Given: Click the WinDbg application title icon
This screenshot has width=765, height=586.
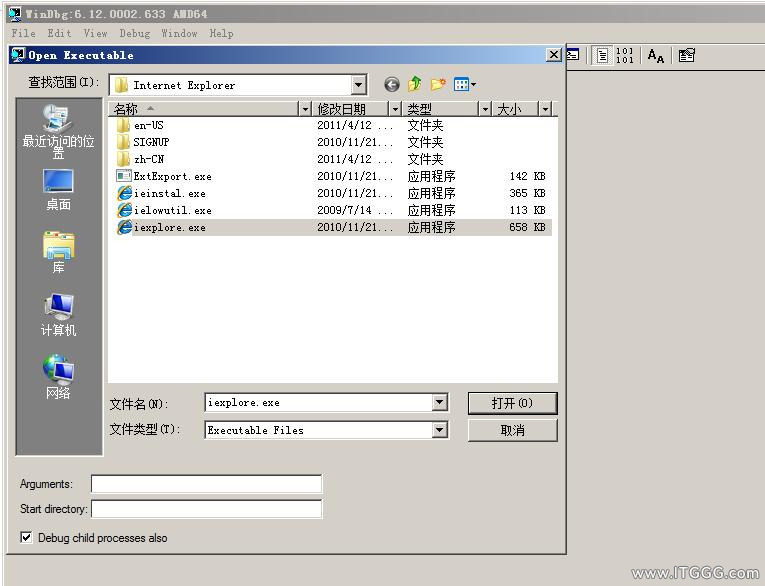Looking at the screenshot, I should 15,14.
